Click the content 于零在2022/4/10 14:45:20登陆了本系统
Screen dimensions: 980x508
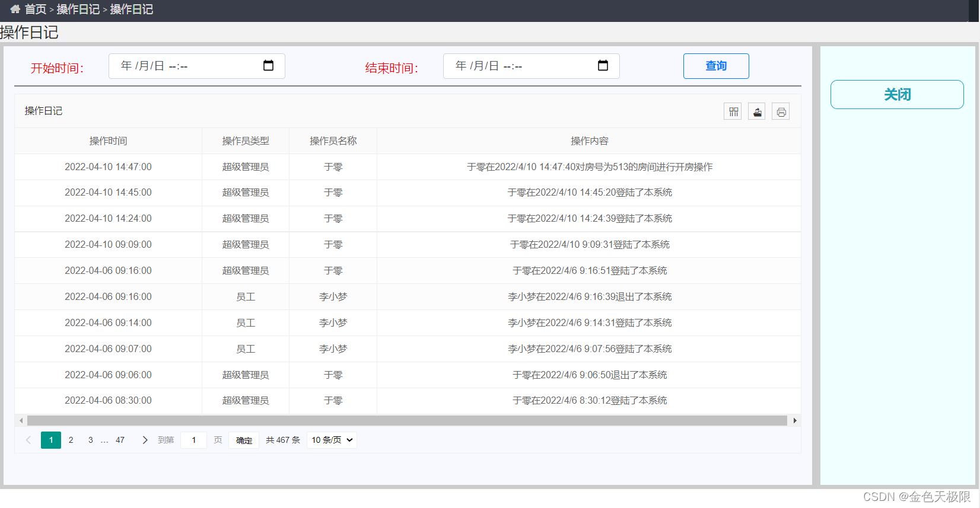coord(590,193)
